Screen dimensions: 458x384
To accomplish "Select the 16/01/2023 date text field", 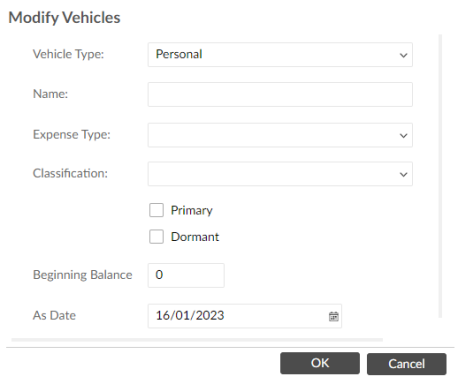I will [x=245, y=316].
